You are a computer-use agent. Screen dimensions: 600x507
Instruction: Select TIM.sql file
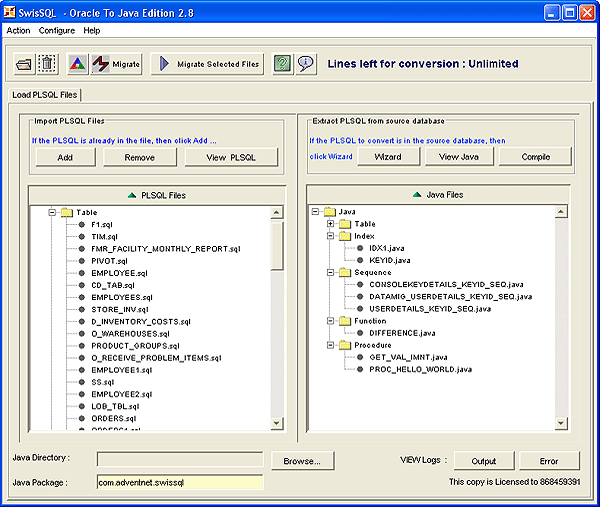pyautogui.click(x=104, y=237)
